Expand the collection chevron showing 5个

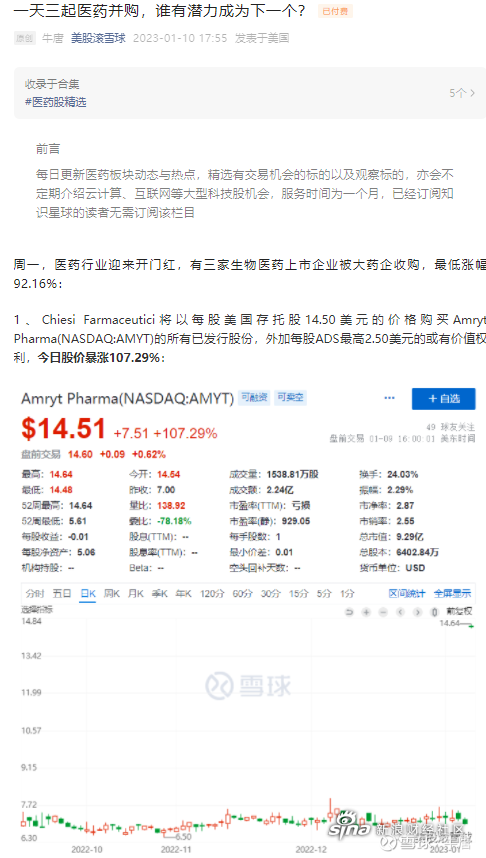pyautogui.click(x=462, y=93)
